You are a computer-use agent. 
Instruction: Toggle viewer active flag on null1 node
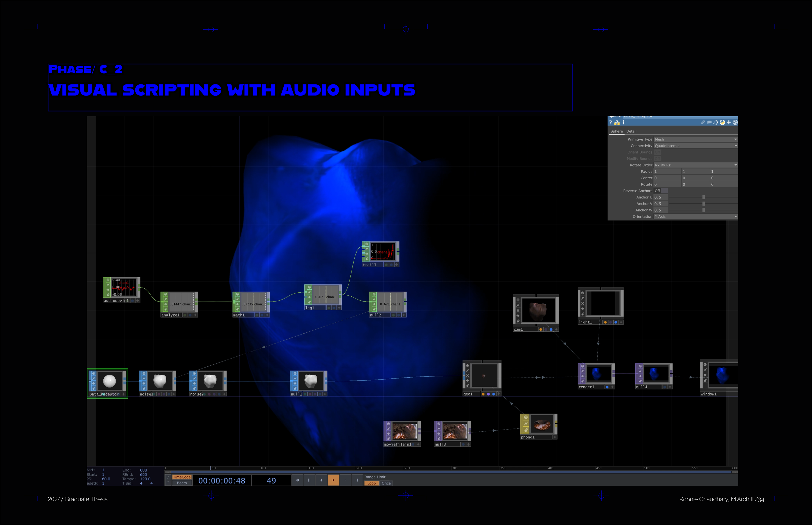pos(295,374)
